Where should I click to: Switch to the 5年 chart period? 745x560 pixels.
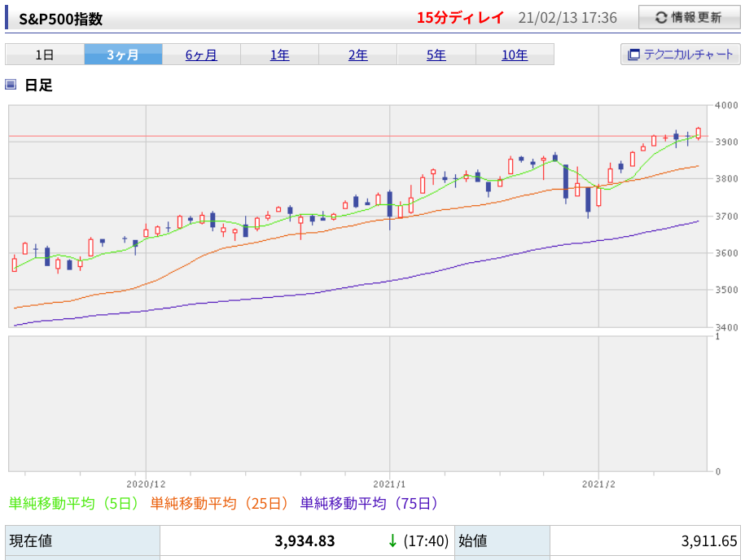(436, 55)
